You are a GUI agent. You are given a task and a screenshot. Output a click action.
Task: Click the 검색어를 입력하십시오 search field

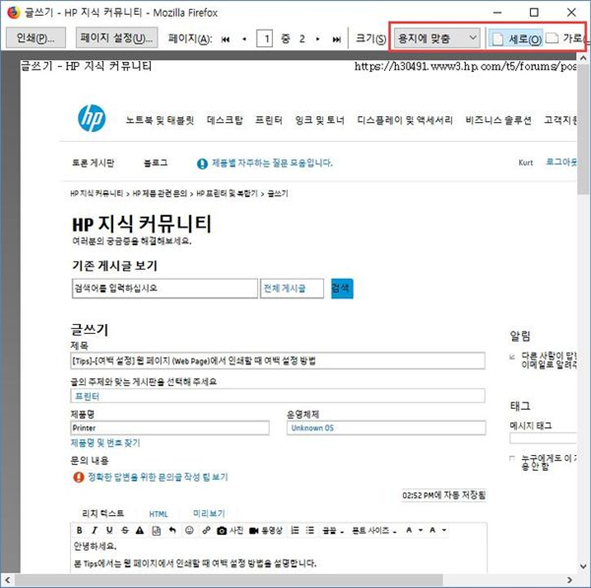(165, 288)
